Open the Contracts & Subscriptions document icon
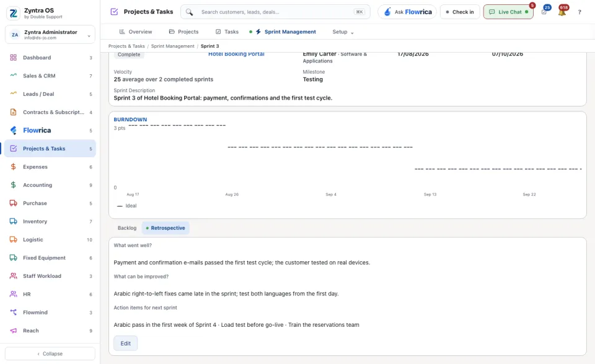 (13, 112)
